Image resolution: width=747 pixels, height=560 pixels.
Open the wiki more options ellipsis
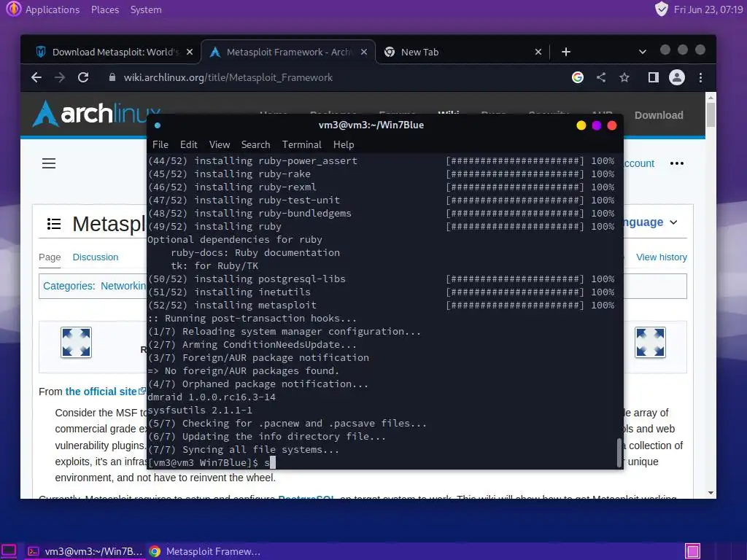click(676, 163)
